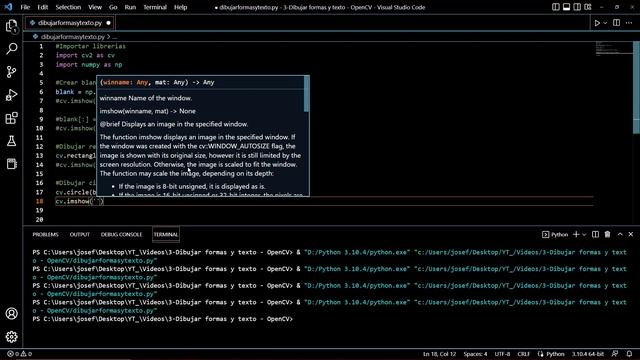Change end of line sequence CRLF
This screenshot has height=360, width=640.
tap(523, 354)
